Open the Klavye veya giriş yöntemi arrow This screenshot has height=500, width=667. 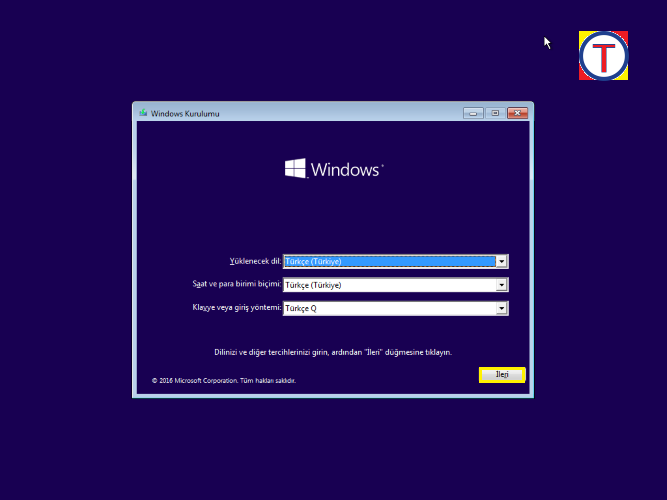click(502, 308)
